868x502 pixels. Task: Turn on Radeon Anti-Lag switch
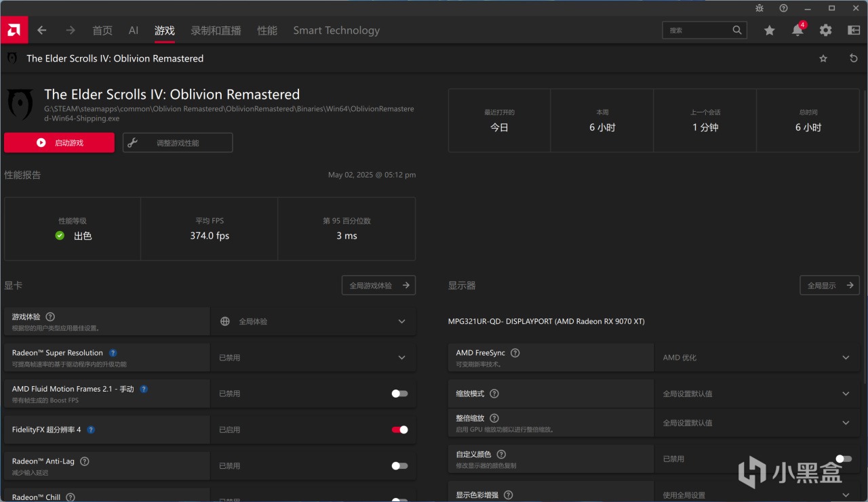tap(399, 466)
